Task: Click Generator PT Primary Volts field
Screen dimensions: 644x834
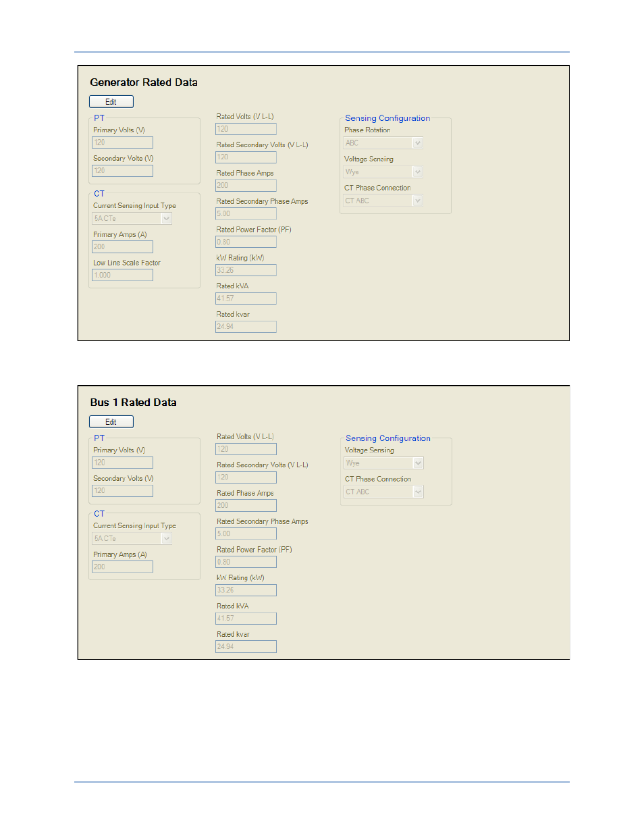Action: click(x=123, y=142)
